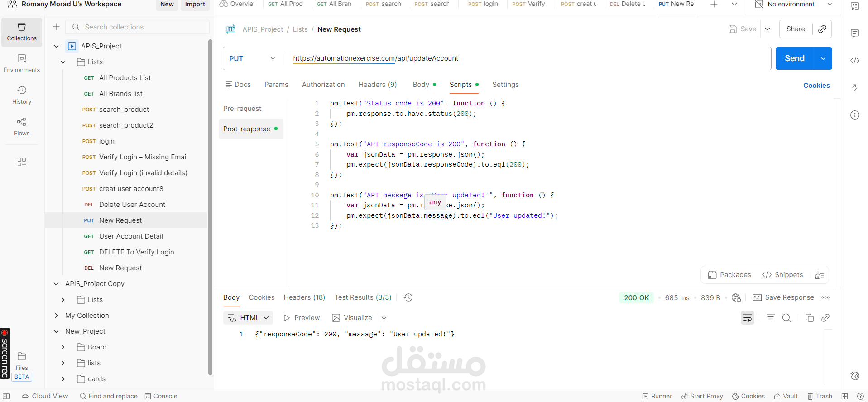This screenshot has height=402, width=868.
Task: Expand the My Collection tree node
Action: pos(56,316)
